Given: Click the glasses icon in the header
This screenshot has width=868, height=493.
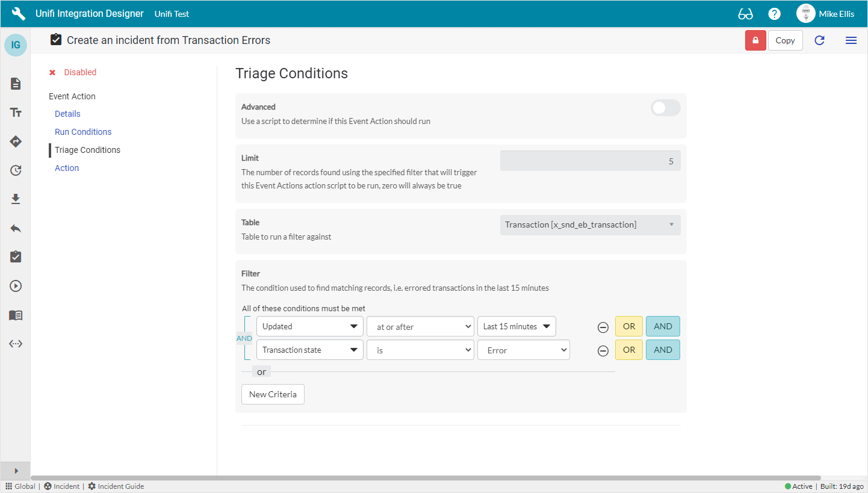Looking at the screenshot, I should click(745, 14).
